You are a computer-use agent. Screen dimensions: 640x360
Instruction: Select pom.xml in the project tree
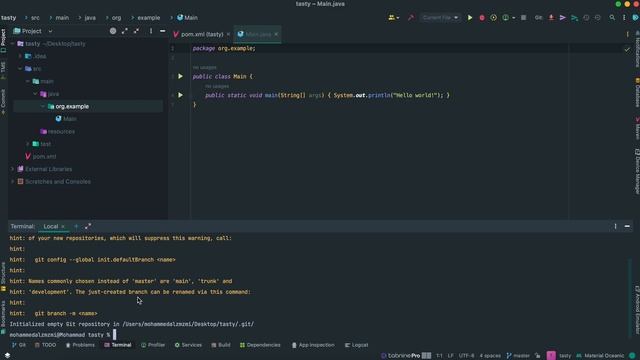[40, 156]
